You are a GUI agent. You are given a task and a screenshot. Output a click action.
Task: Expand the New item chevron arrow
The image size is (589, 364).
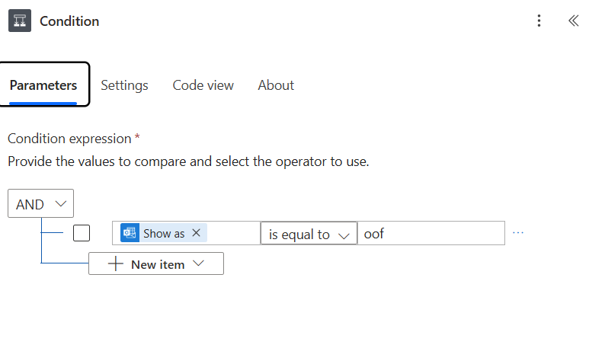pos(199,263)
